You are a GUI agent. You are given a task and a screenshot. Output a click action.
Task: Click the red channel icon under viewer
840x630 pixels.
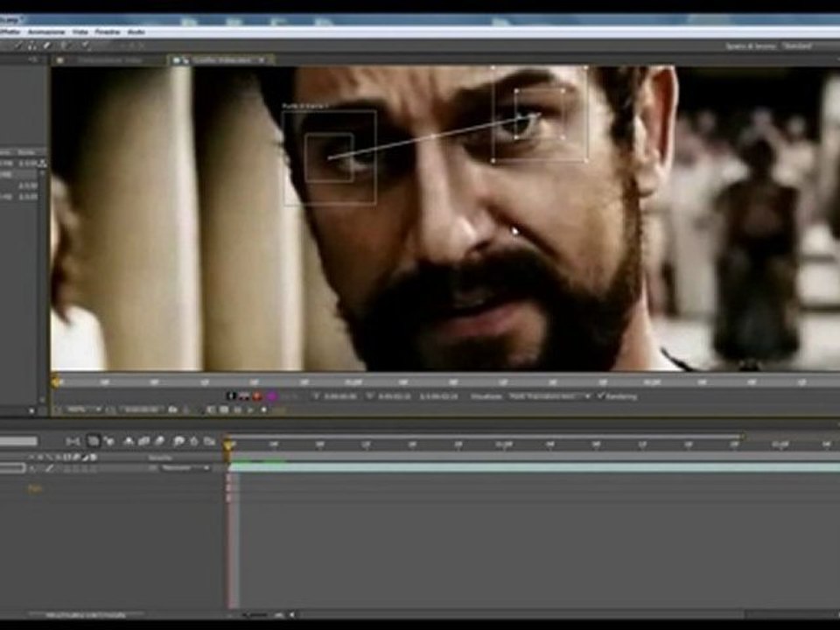coord(257,395)
